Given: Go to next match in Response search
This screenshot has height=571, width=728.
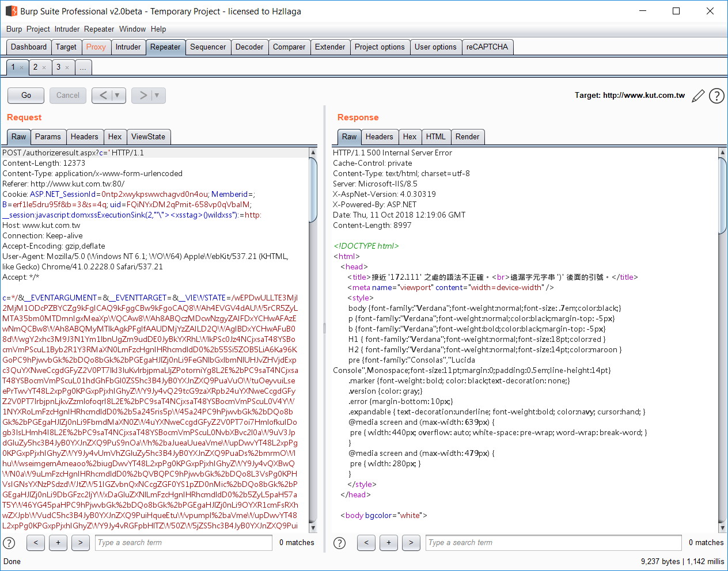Looking at the screenshot, I should (411, 542).
